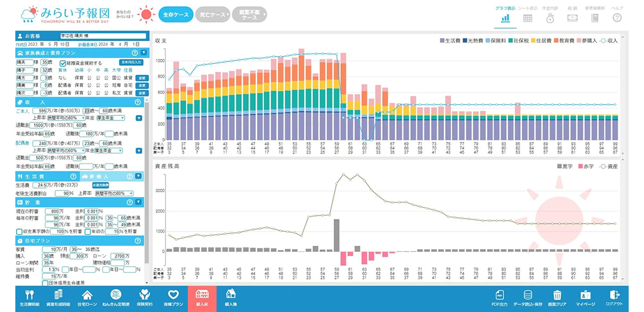Click the ログアウト logout icon

[615, 298]
